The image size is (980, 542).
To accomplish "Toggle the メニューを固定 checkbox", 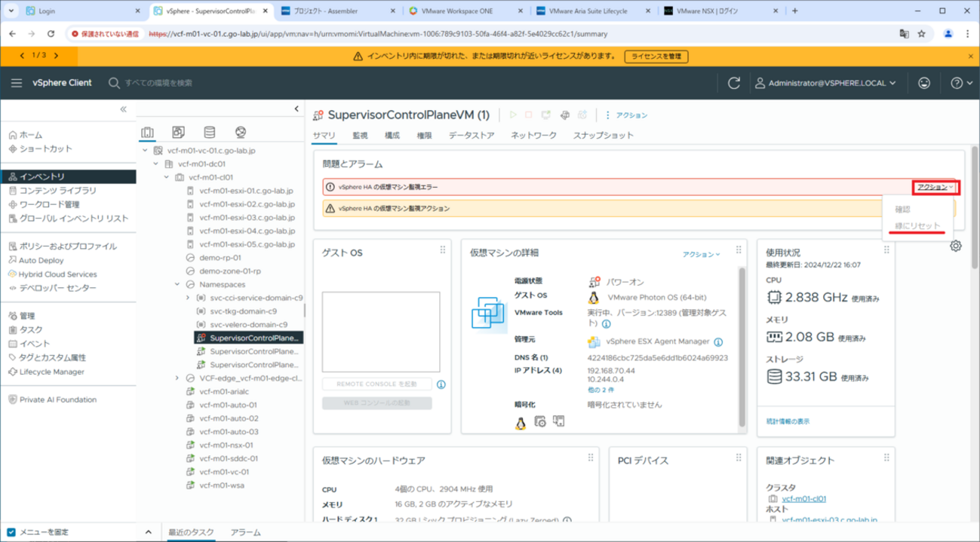I will point(11,532).
